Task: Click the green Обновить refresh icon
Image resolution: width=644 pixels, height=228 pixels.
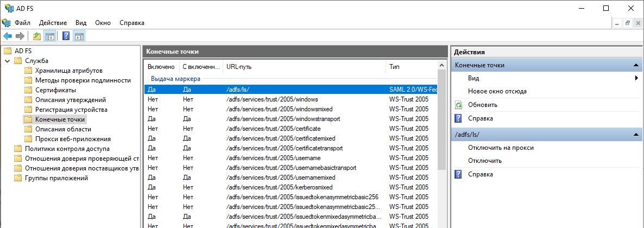Action: [459, 105]
